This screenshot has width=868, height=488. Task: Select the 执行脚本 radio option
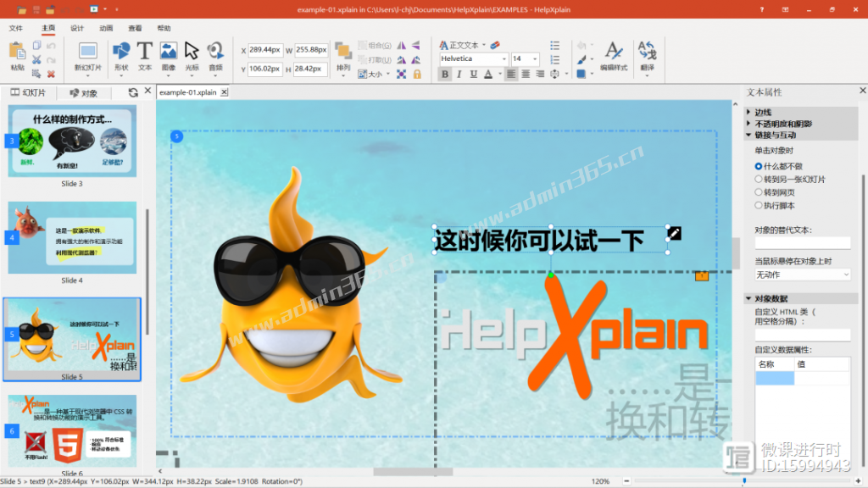[x=759, y=206]
